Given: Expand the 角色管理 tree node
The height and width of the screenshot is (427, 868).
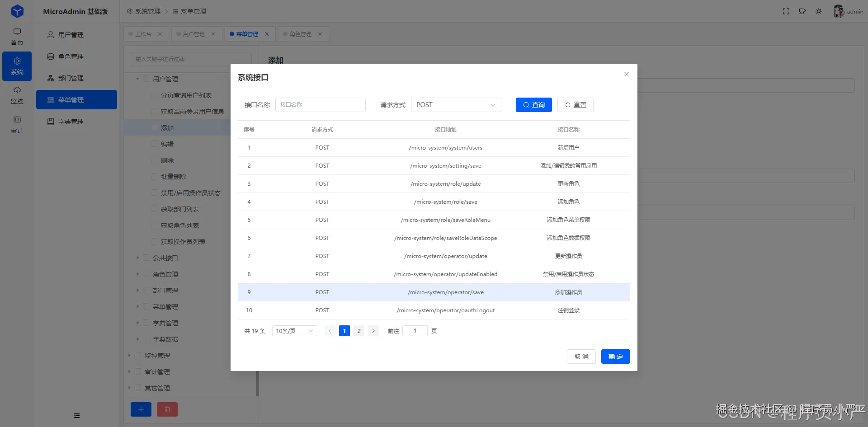Looking at the screenshot, I should pos(138,274).
